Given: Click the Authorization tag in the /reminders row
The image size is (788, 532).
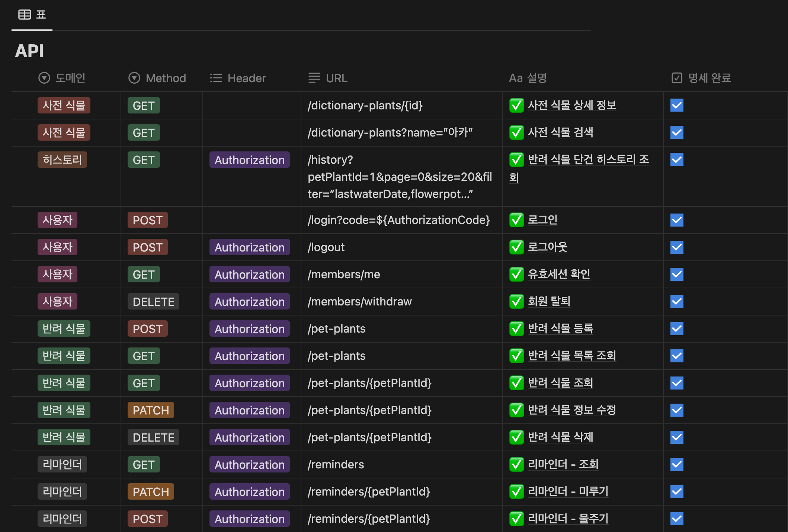Looking at the screenshot, I should (x=249, y=465).
